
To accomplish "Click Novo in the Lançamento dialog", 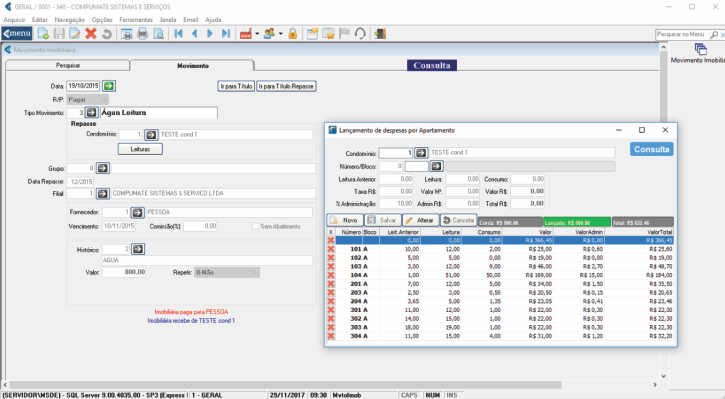I will coord(344,220).
